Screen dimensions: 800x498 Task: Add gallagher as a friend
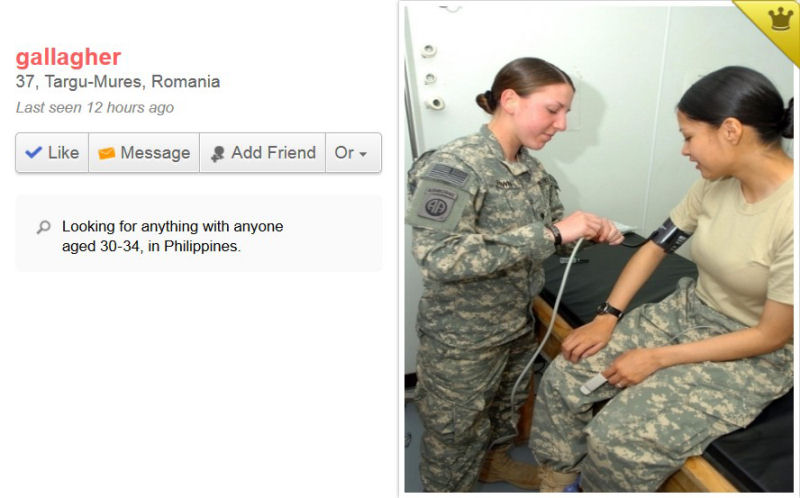point(262,153)
